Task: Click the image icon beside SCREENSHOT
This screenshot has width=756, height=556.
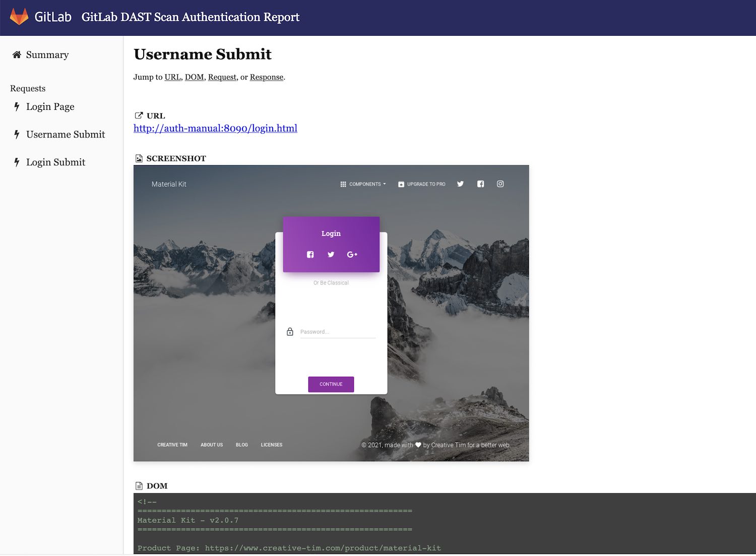Action: coord(139,158)
